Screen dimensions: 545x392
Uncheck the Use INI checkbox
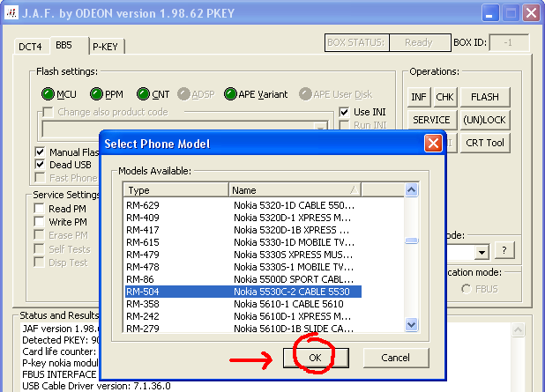(344, 112)
